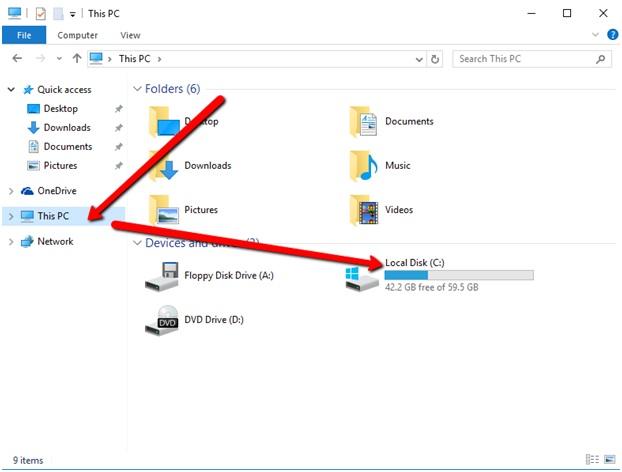622x472 pixels.
Task: Select Downloads under Quick access
Action: (x=67, y=128)
